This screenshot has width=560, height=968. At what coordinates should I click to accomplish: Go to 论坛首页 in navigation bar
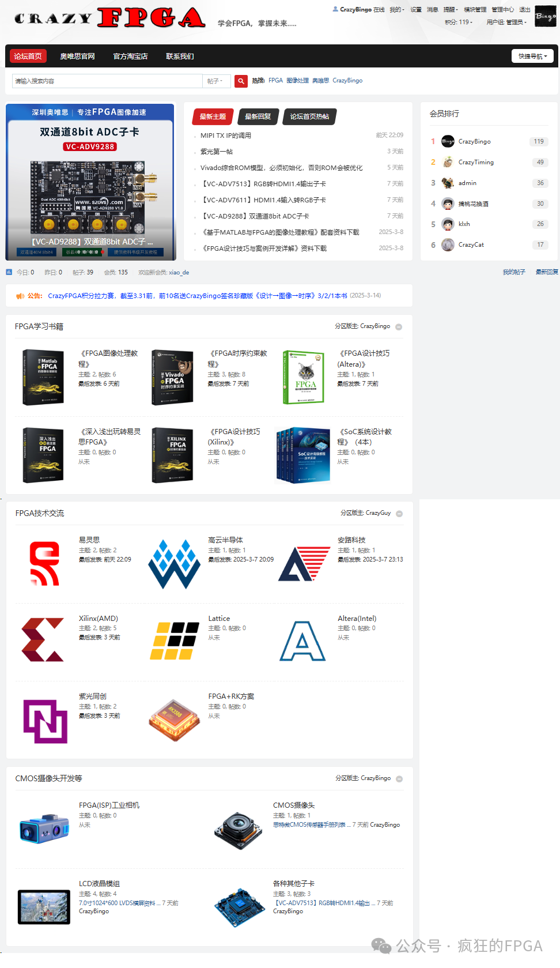tap(28, 57)
